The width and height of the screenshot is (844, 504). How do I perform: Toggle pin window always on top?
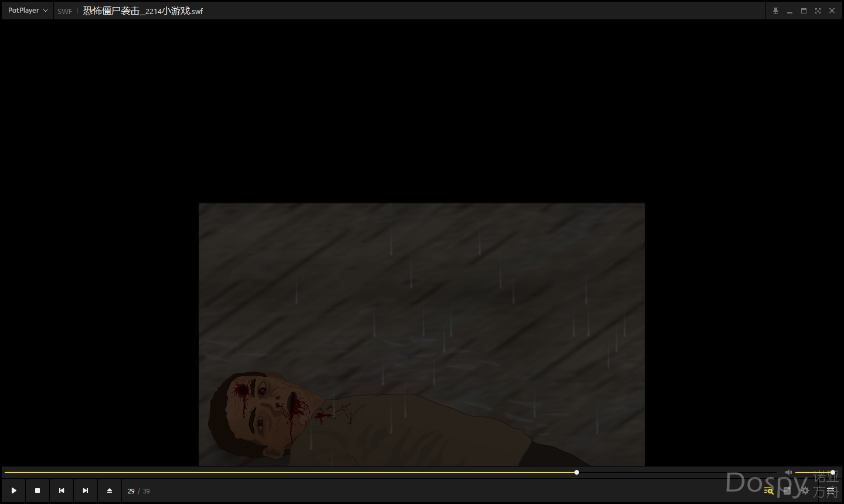[775, 11]
